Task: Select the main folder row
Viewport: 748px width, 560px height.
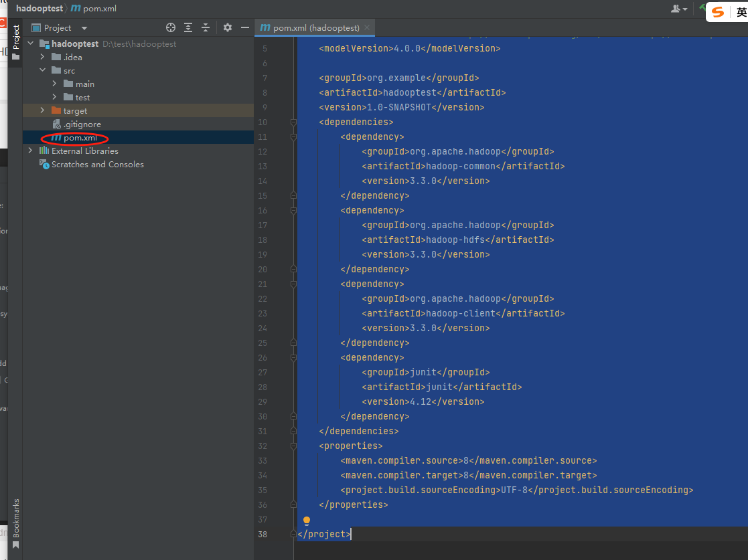Action: (139, 84)
